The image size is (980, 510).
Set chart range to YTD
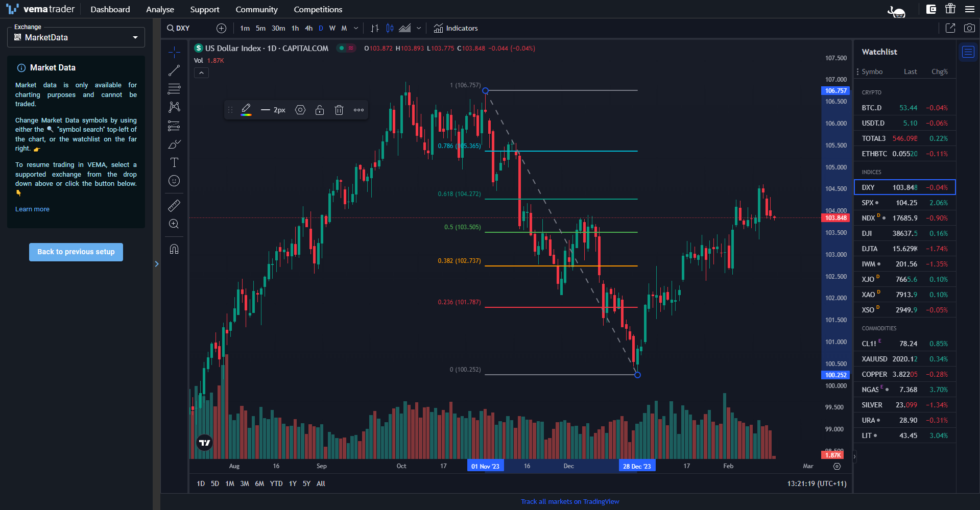[x=276, y=483]
